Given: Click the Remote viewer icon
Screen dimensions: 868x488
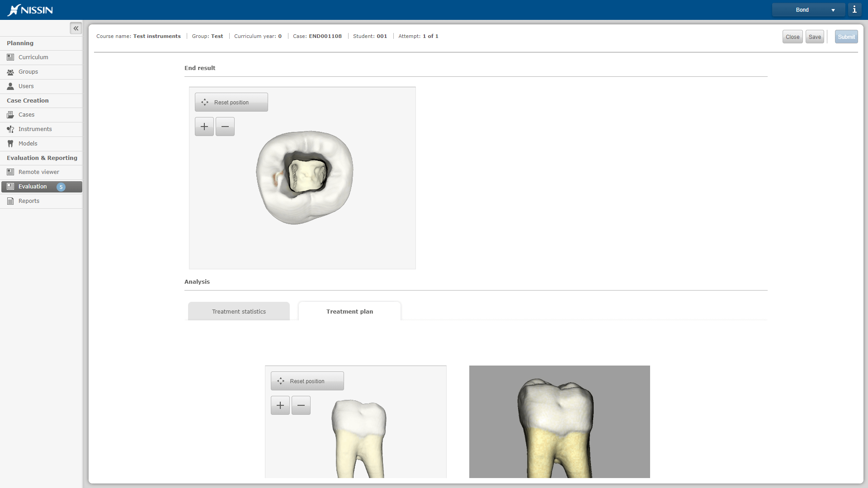Looking at the screenshot, I should pos(10,172).
